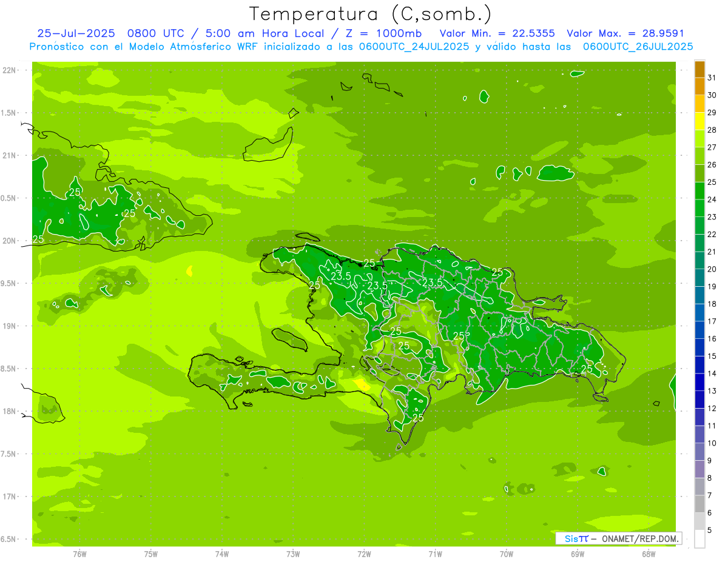Click the '0800 UTC' time text
Screen dimensions: 728x562
(x=155, y=33)
